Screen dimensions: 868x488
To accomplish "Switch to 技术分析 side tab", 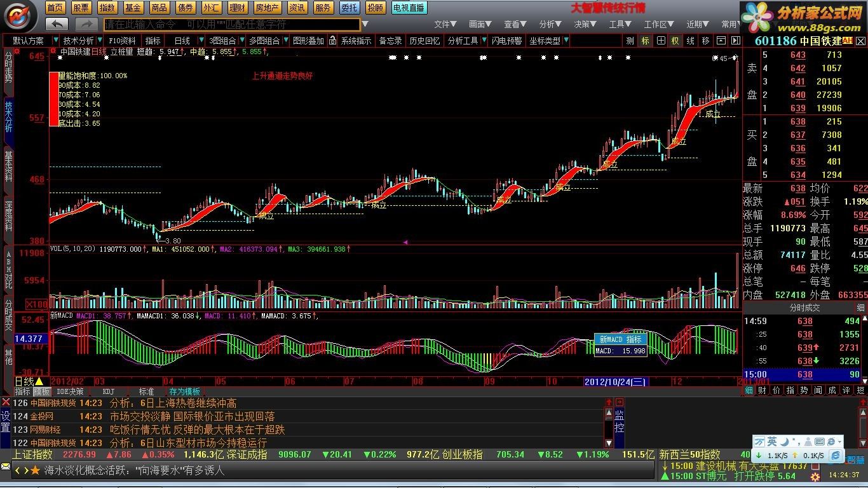I will (8, 116).
